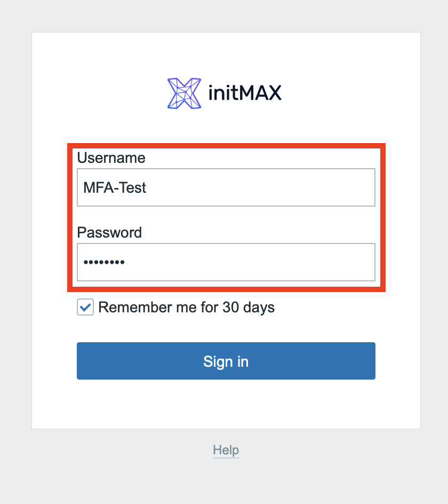This screenshot has width=448, height=504.
Task: Click the masked password dots
Action: (x=104, y=262)
